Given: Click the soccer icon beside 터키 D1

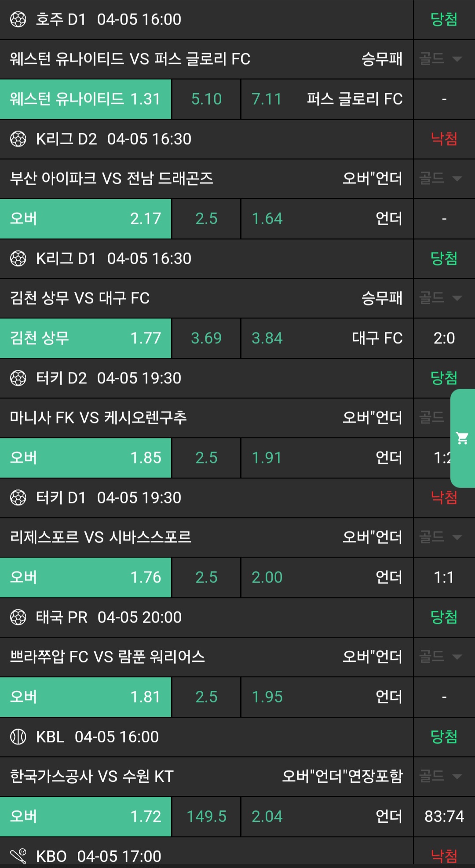Looking at the screenshot, I should [18, 498].
